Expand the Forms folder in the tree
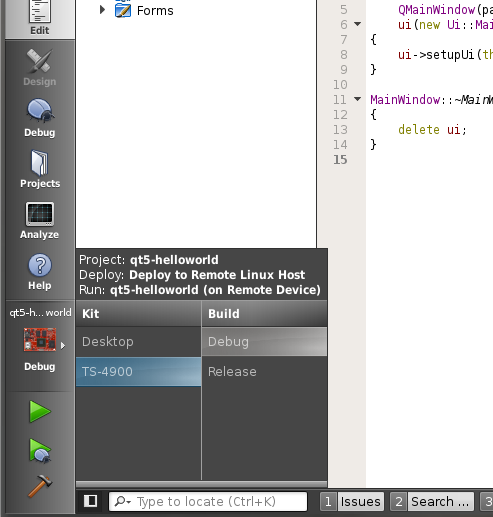The image size is (493, 517). click(102, 10)
